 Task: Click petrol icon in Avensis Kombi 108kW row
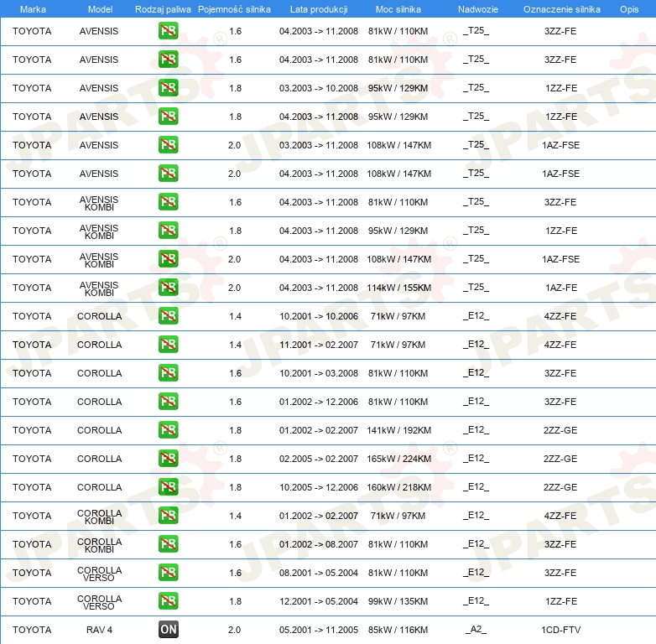click(168, 259)
